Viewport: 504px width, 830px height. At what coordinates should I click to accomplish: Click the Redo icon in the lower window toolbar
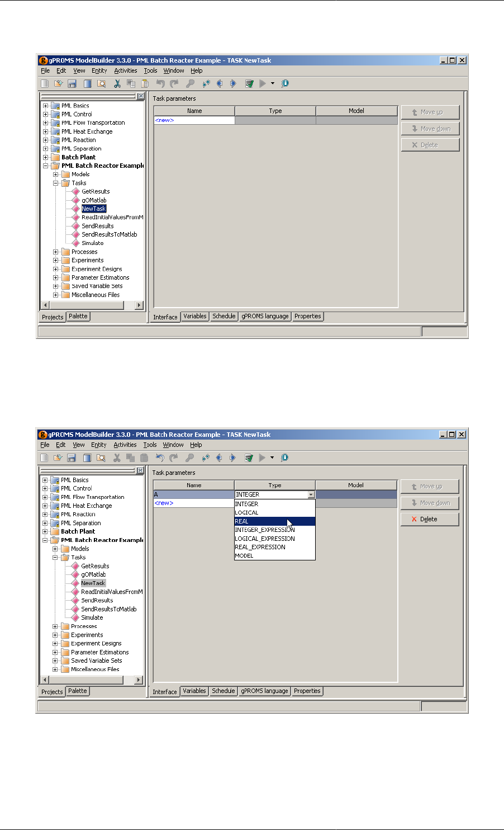click(x=174, y=458)
